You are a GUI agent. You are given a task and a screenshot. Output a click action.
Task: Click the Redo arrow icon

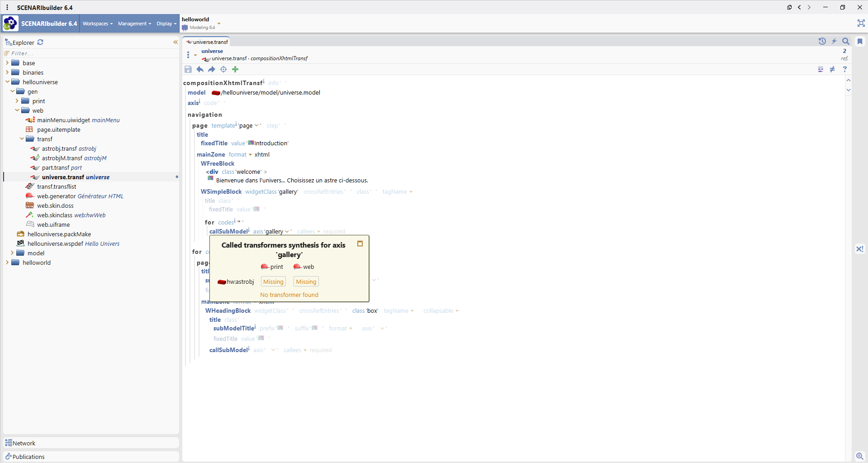click(212, 69)
